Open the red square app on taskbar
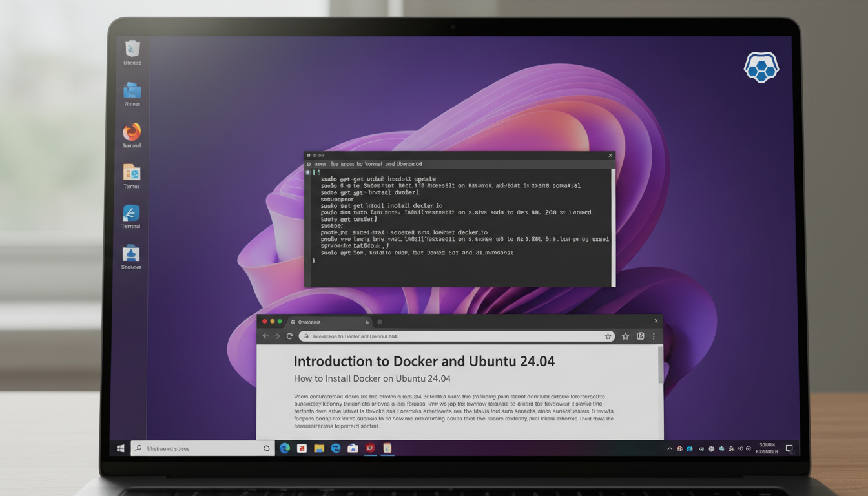 370,448
